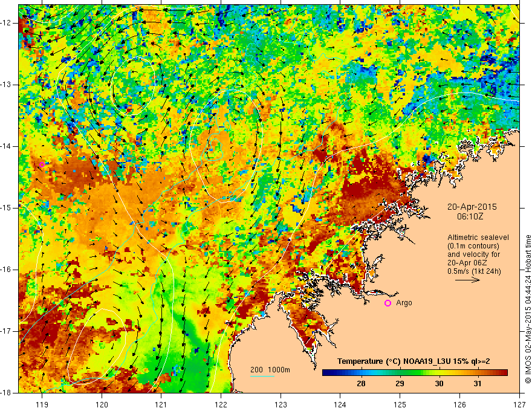Click the temperature color scale bar
532x411 pixels.
pyautogui.click(x=415, y=373)
